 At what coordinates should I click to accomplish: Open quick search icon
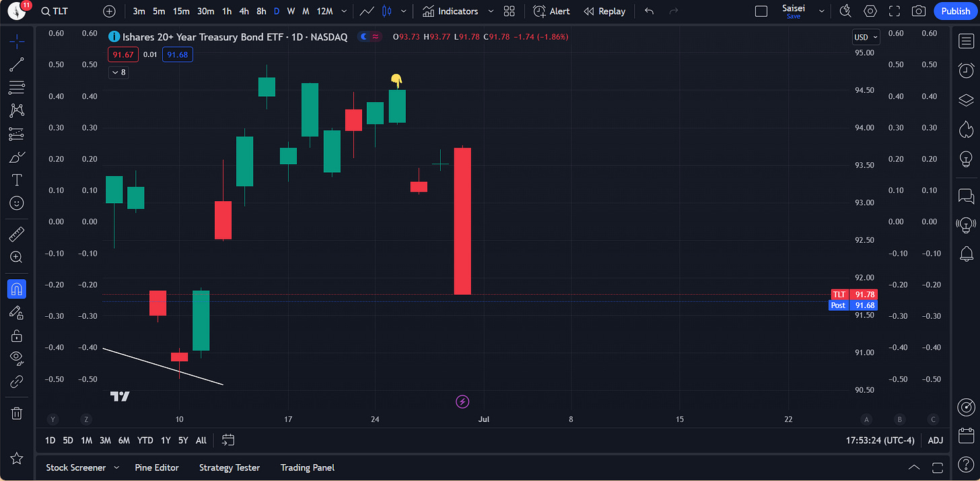(846, 11)
